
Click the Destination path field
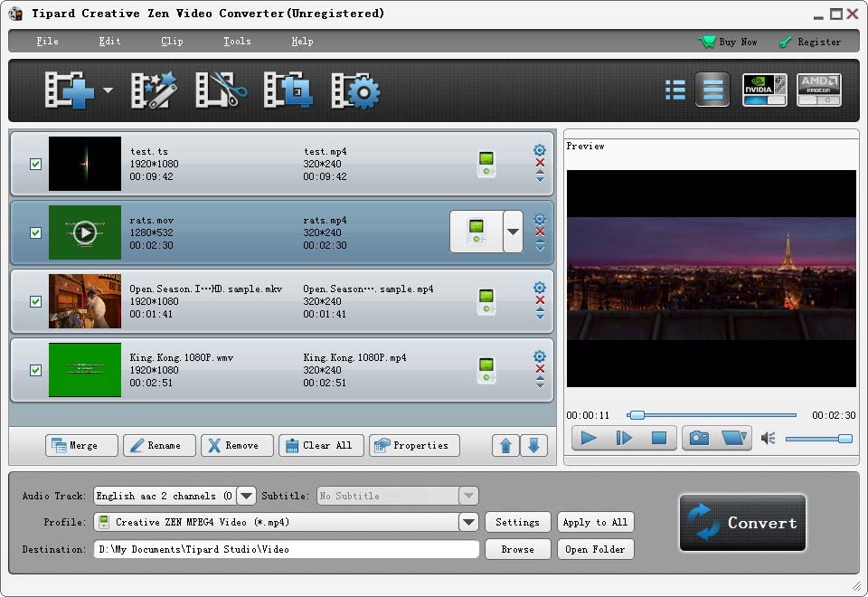(x=287, y=549)
